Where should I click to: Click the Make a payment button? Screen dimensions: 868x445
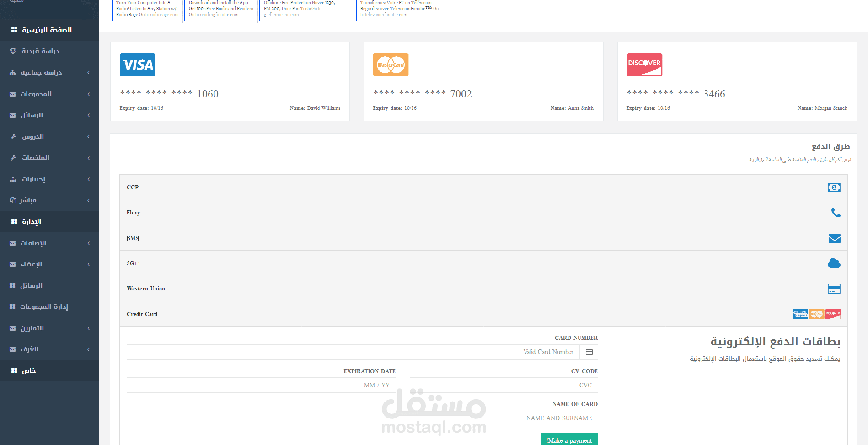pos(569,440)
